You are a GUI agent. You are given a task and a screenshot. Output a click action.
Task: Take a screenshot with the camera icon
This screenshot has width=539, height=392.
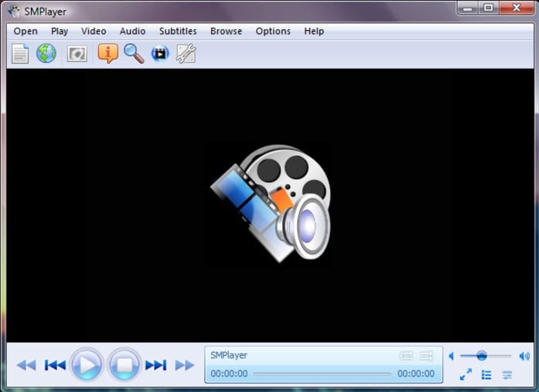coord(77,54)
